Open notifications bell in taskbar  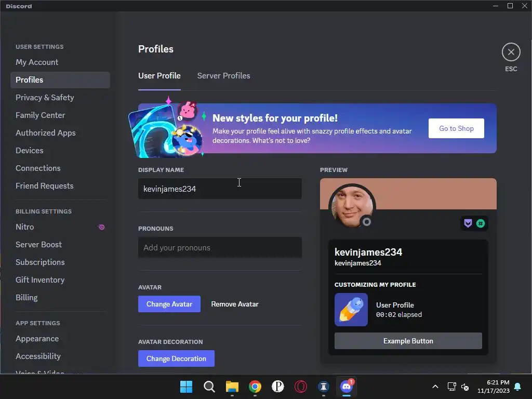518,387
